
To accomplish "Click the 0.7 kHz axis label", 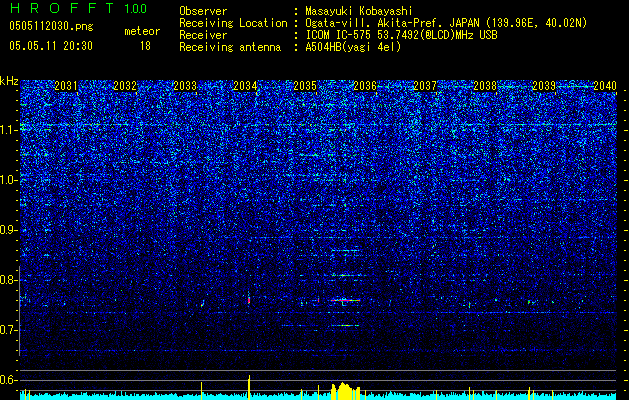I will 9,330.
